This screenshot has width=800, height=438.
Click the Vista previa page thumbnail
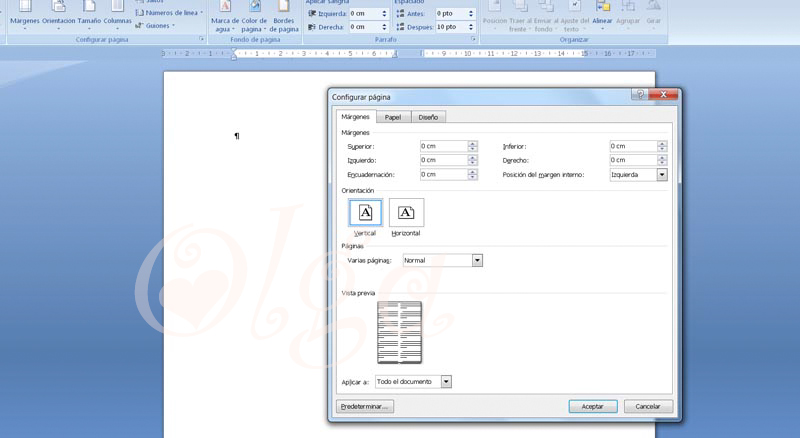pos(399,332)
